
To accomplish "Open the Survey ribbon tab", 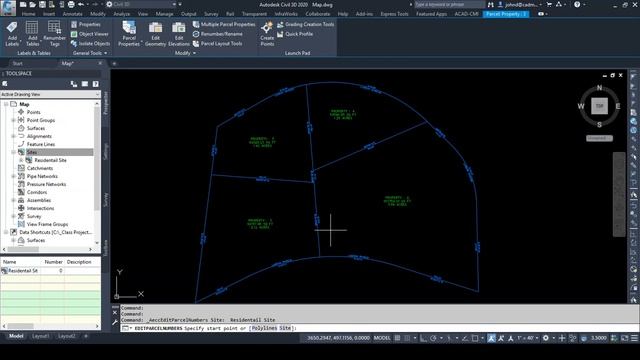I will pyautogui.click(x=211, y=14).
